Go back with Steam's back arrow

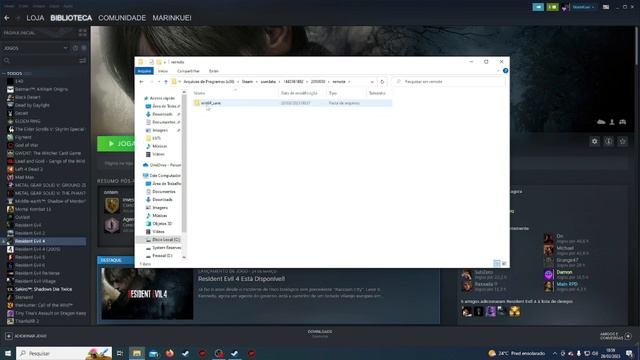pos(7,18)
